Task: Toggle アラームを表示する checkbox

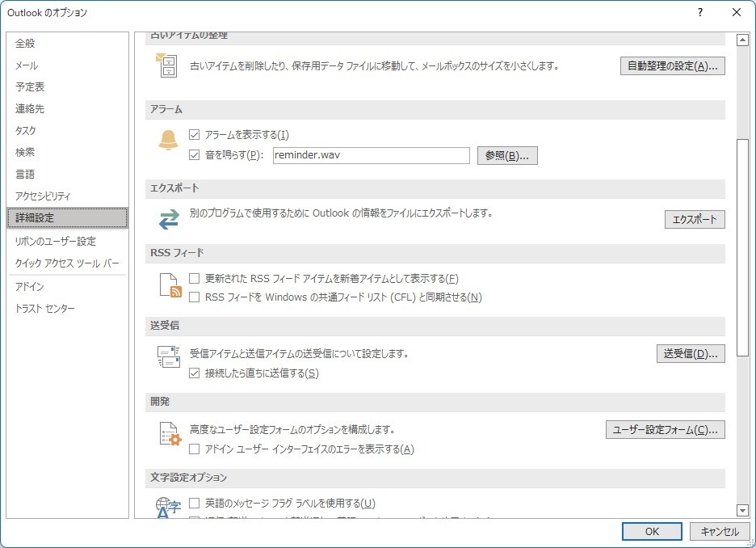Action: 195,135
